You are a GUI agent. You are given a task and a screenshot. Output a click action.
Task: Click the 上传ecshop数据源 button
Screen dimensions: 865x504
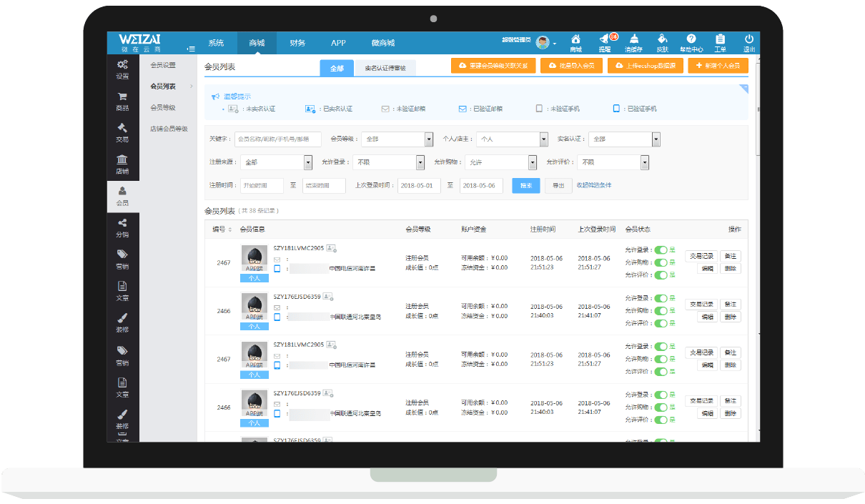click(x=646, y=65)
